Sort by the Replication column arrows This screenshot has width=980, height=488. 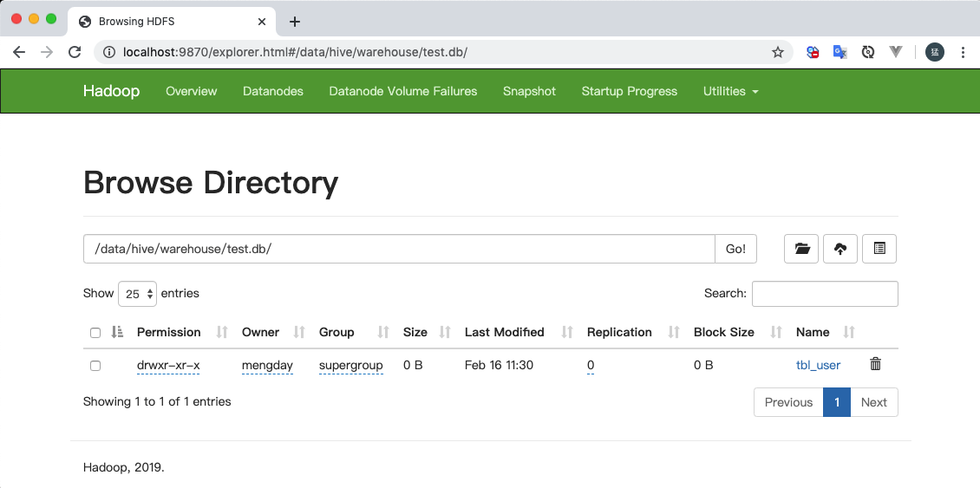(675, 333)
